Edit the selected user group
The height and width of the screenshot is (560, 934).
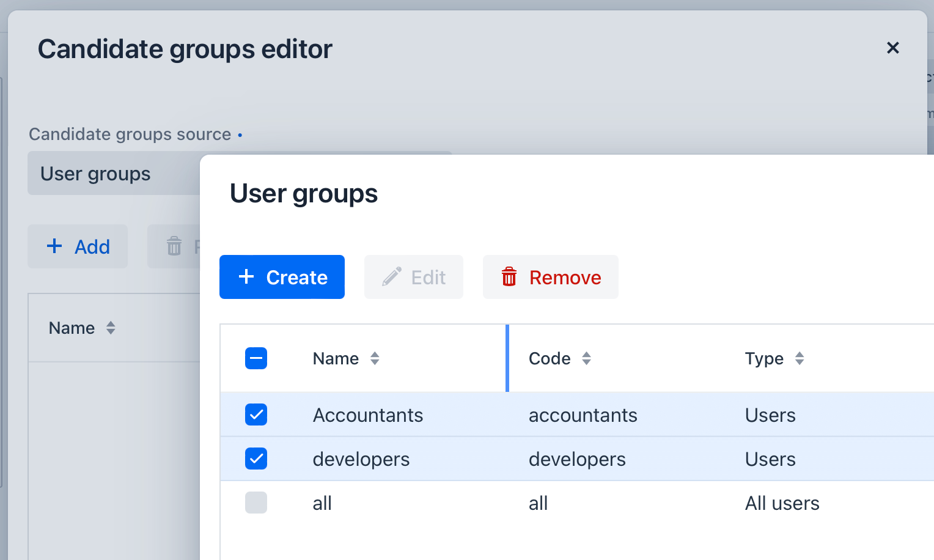pos(413,277)
